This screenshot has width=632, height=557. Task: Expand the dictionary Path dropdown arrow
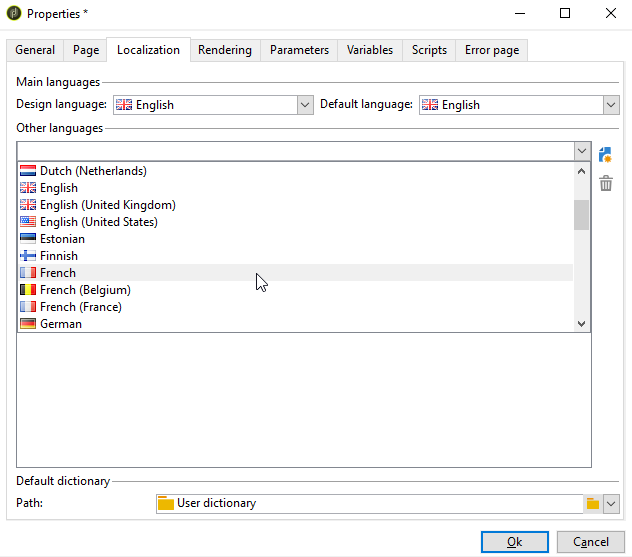coord(611,504)
